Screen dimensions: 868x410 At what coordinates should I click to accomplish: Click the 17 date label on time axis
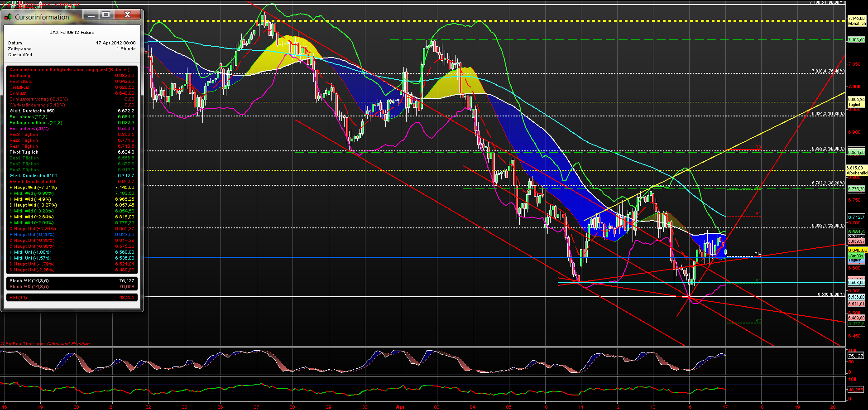725,407
